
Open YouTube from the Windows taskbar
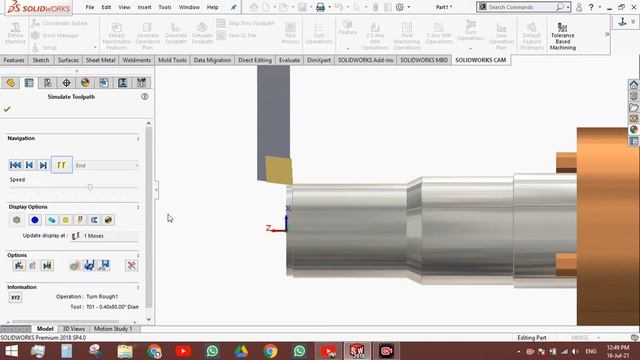183,351
